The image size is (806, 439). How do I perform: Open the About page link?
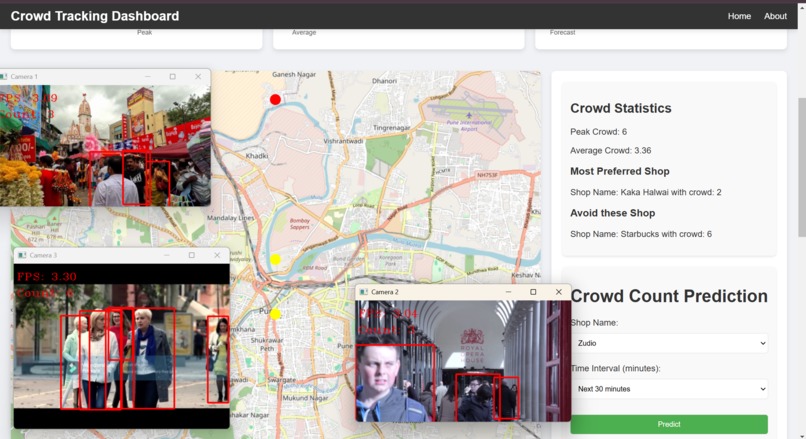[775, 16]
